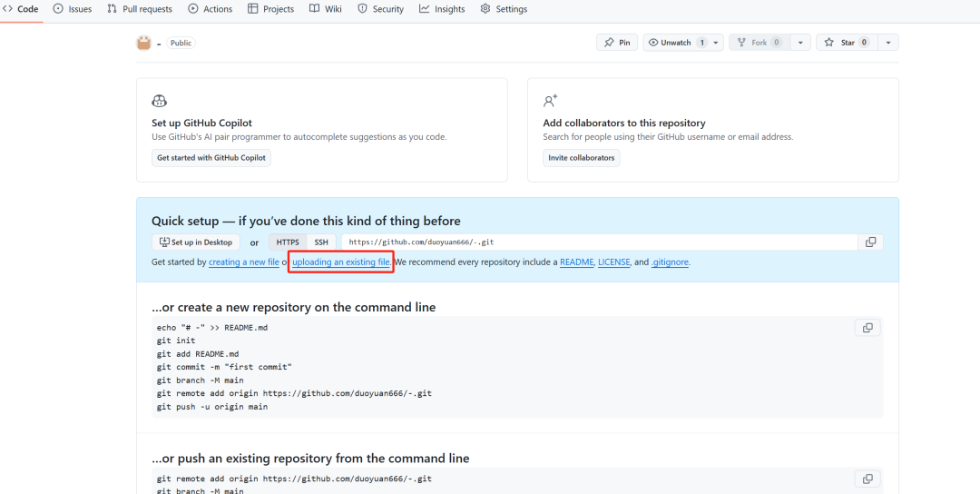Click the Public visibility badge
The height and width of the screenshot is (494, 980).
click(181, 44)
